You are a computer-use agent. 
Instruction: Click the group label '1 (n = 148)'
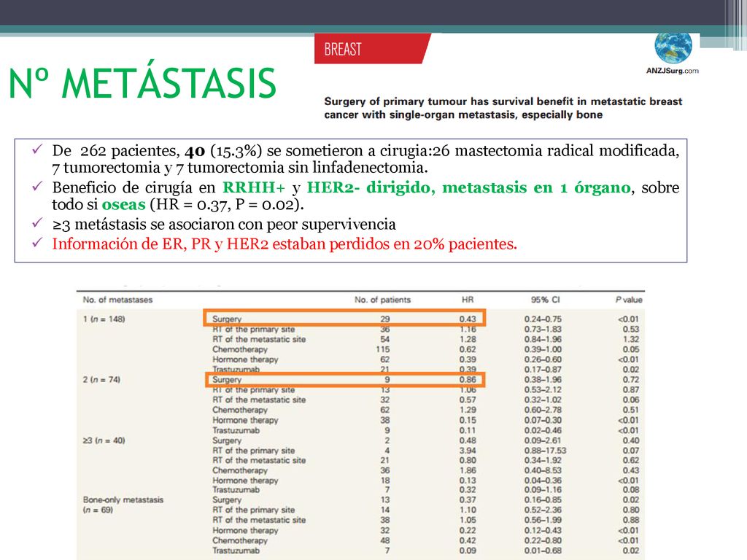[x=104, y=319]
